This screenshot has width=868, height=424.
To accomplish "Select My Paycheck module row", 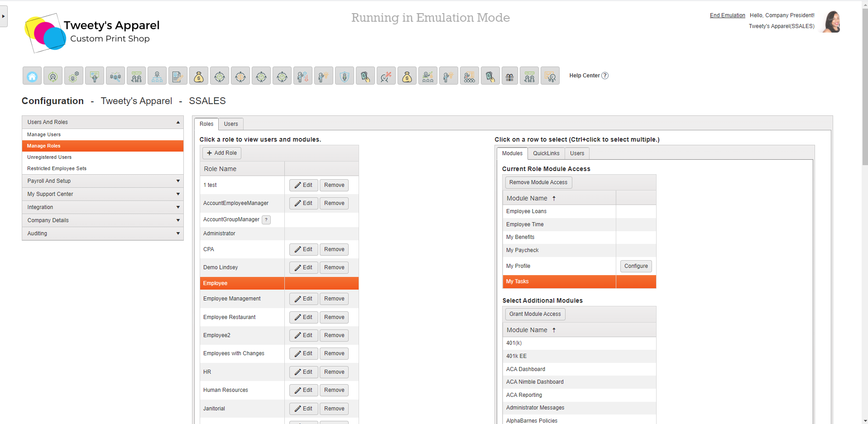I will pyautogui.click(x=579, y=250).
